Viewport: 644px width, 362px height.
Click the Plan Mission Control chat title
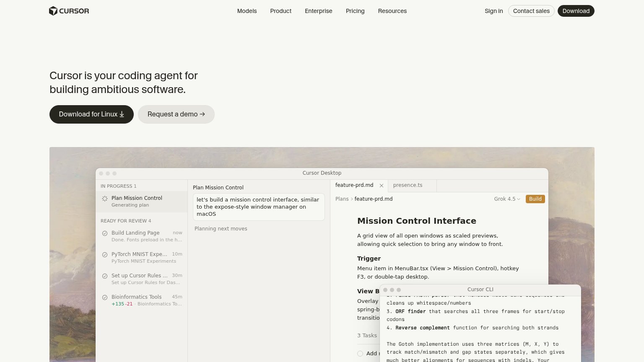218,188
